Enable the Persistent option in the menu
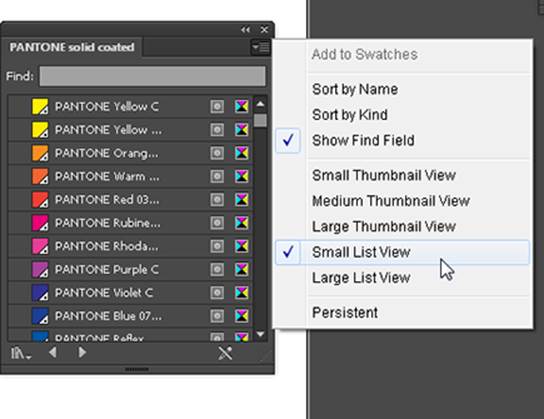 pyautogui.click(x=345, y=313)
